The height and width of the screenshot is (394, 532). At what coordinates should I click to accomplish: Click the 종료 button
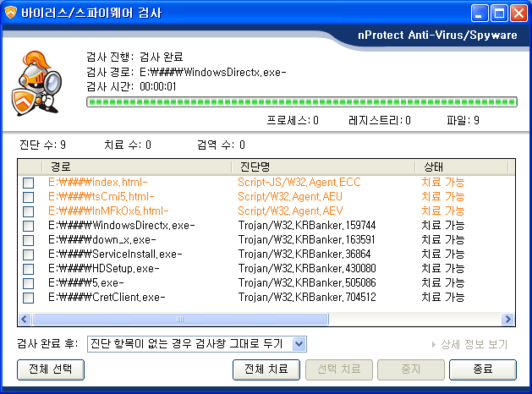(x=483, y=369)
